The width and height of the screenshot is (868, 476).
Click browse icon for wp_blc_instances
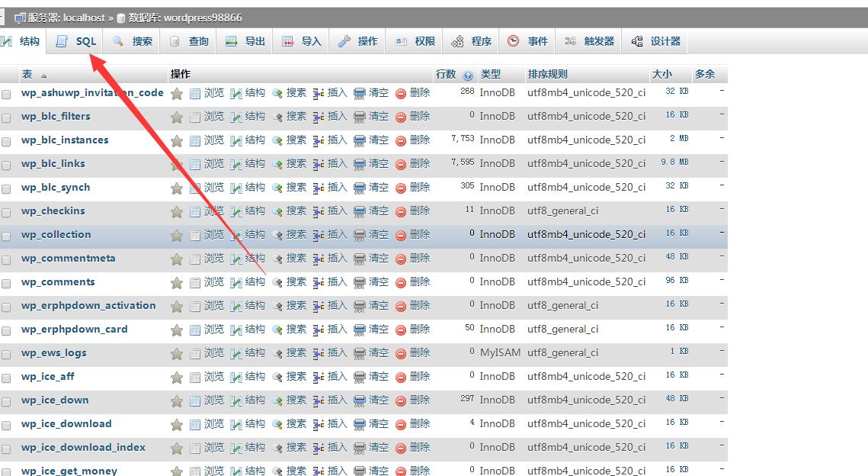pyautogui.click(x=195, y=141)
